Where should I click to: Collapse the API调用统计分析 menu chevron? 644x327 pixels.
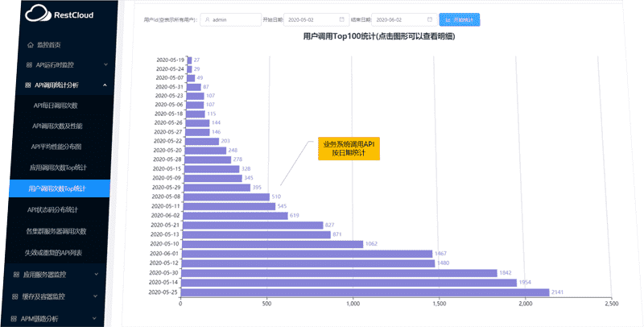pyautogui.click(x=105, y=85)
